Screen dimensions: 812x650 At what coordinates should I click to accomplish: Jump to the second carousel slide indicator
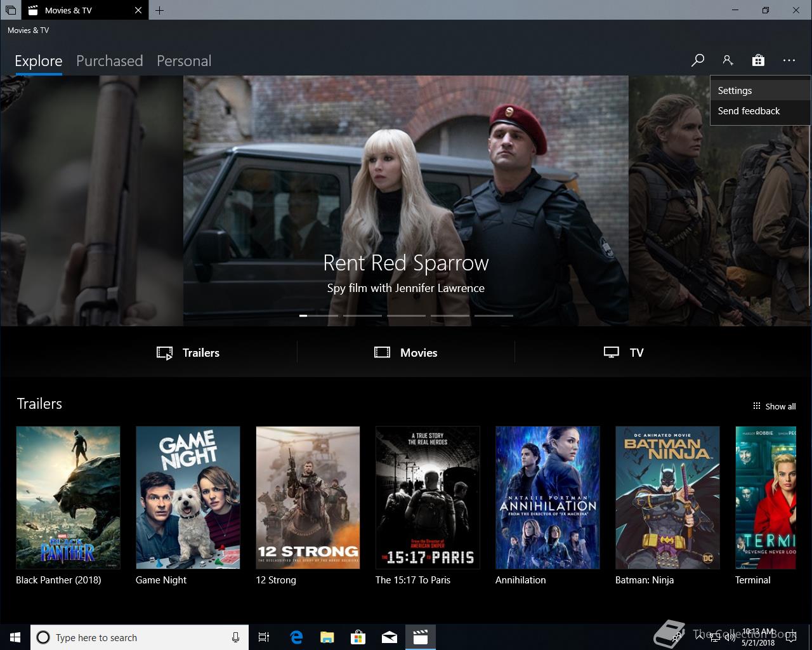click(362, 315)
